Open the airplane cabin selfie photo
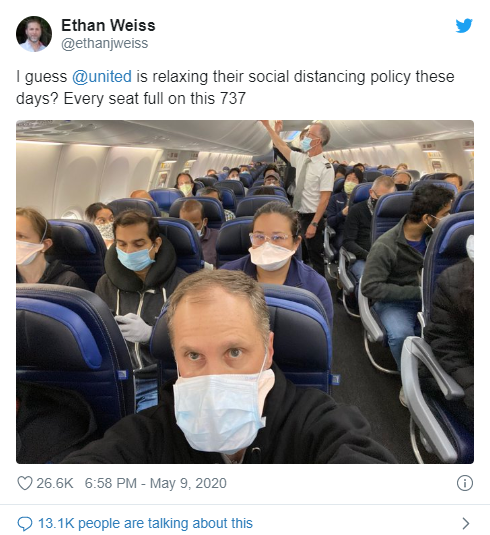The image size is (490, 535). pyautogui.click(x=245, y=292)
